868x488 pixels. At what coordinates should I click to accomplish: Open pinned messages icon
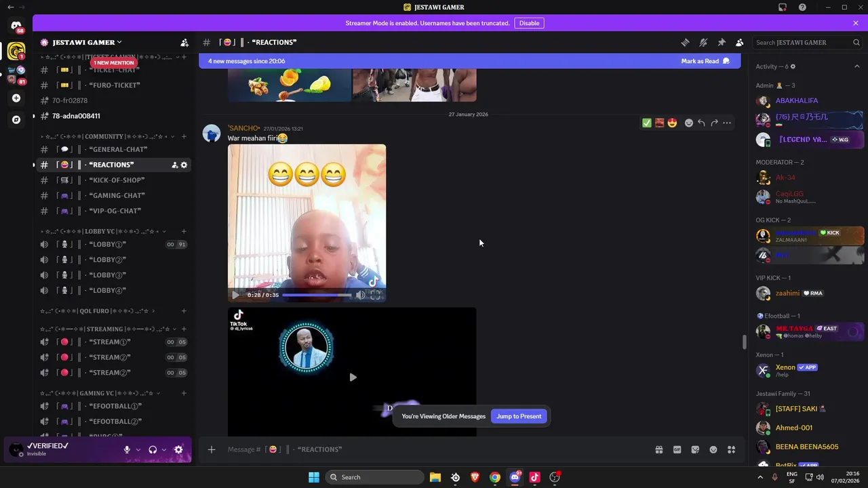point(722,42)
